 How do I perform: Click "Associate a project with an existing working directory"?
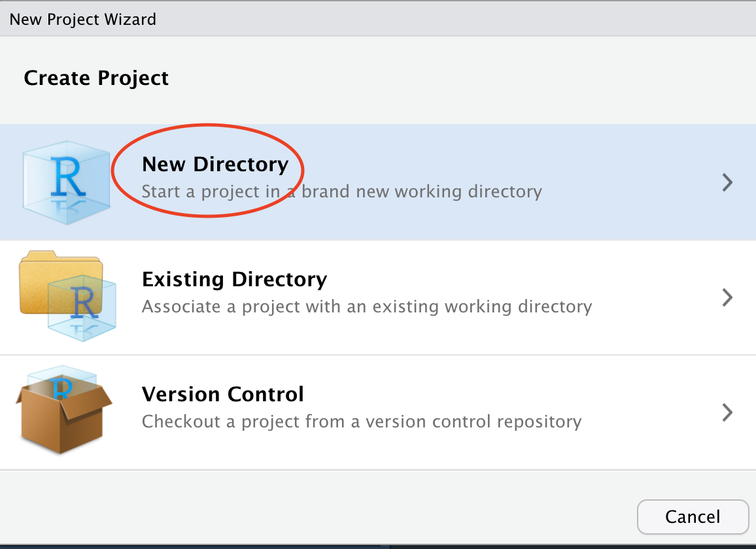point(366,307)
